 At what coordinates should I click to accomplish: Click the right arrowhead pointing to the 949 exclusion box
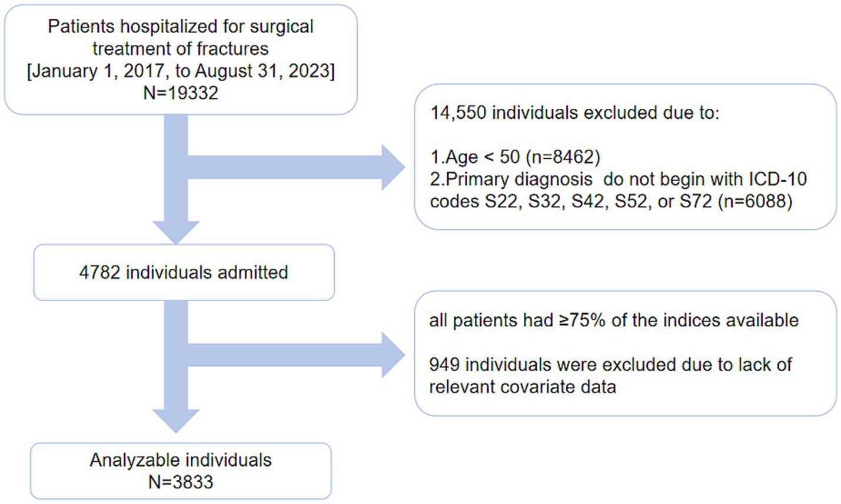(393, 355)
